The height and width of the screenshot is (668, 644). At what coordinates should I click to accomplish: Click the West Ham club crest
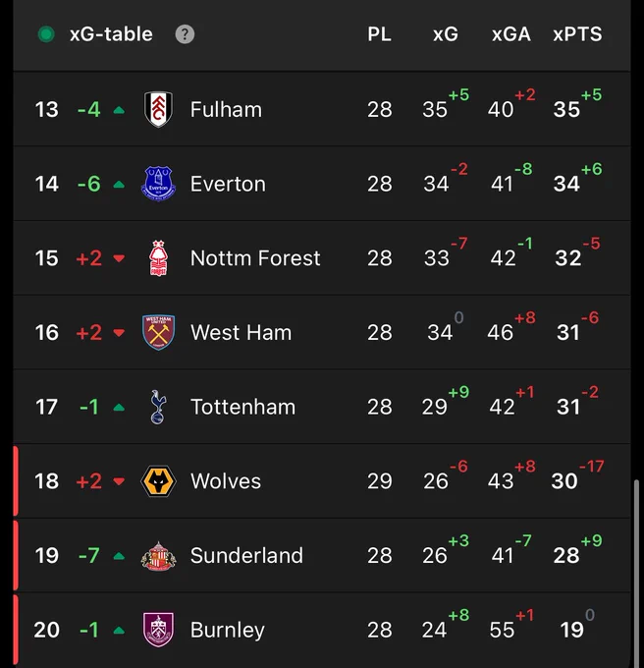158,332
